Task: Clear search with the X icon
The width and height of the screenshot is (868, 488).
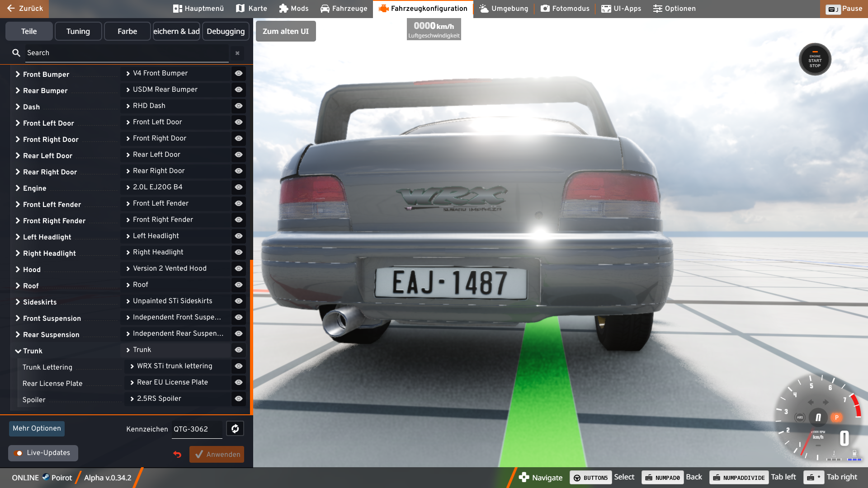Action: [x=237, y=53]
